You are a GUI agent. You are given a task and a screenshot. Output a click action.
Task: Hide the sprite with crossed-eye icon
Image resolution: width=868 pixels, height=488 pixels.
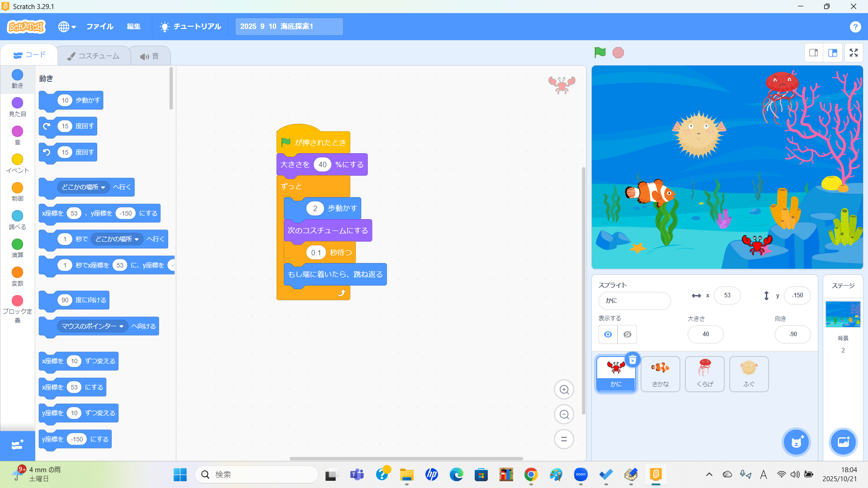[x=627, y=334]
